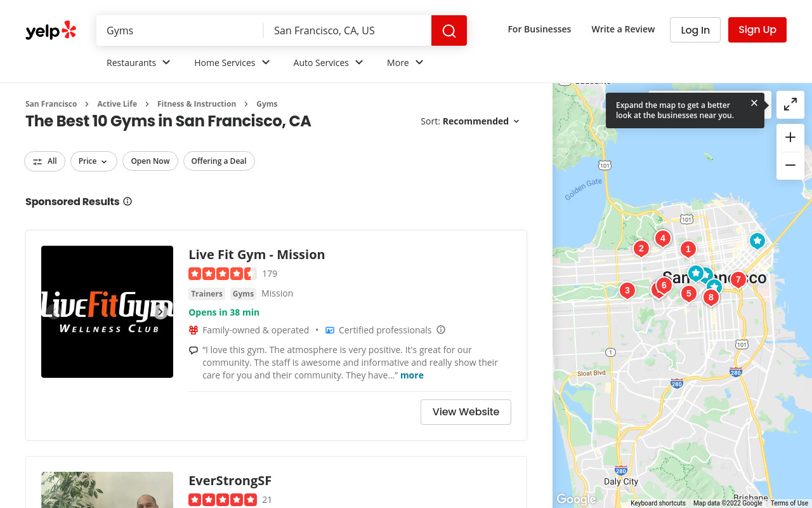Viewport: 812px width, 508px height.
Task: Open the Price filter dropdown
Action: point(94,161)
